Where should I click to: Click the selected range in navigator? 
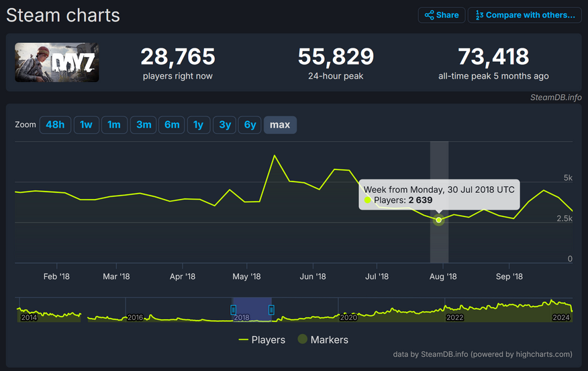click(x=252, y=309)
